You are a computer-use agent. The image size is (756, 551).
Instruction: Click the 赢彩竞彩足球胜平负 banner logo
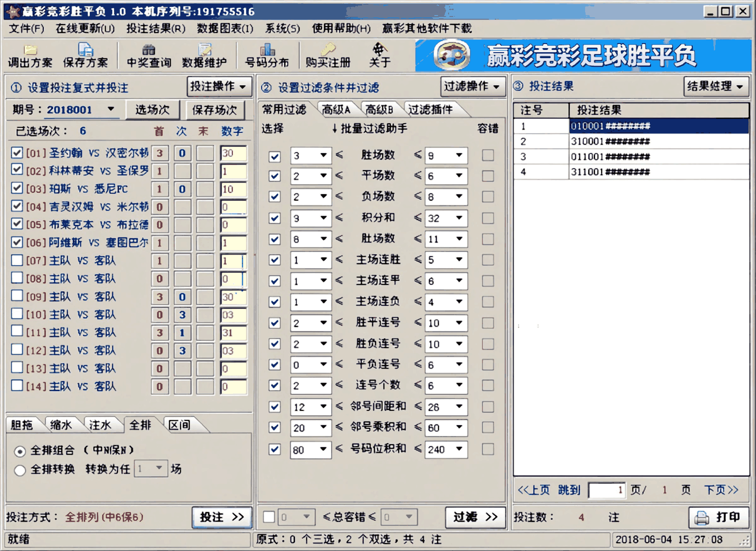coord(452,55)
